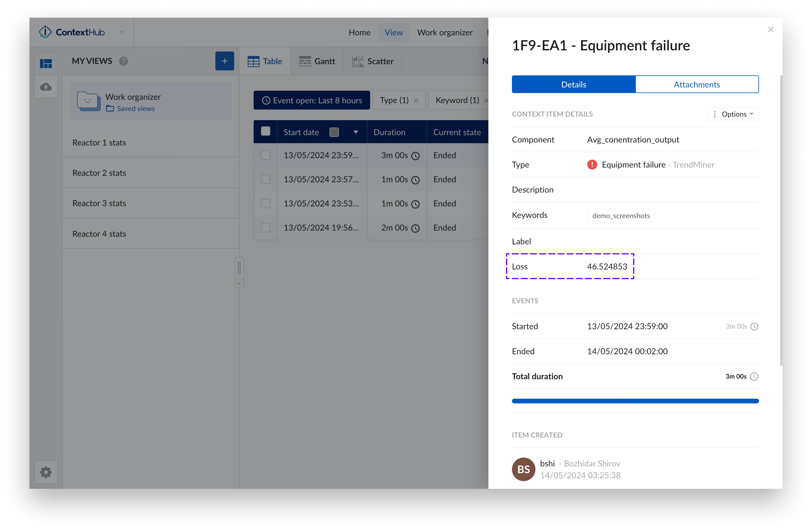Check the 13/05/2024 23:57 row checkbox

[265, 179]
